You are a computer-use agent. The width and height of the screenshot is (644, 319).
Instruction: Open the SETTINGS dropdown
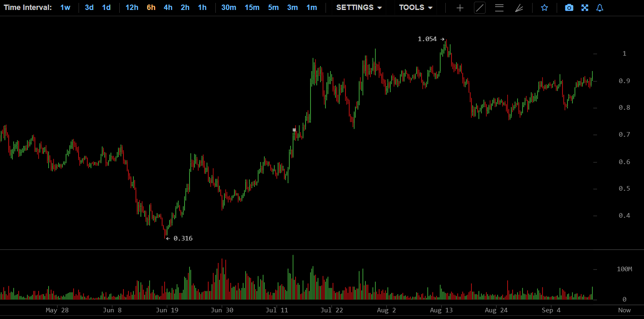(x=359, y=7)
